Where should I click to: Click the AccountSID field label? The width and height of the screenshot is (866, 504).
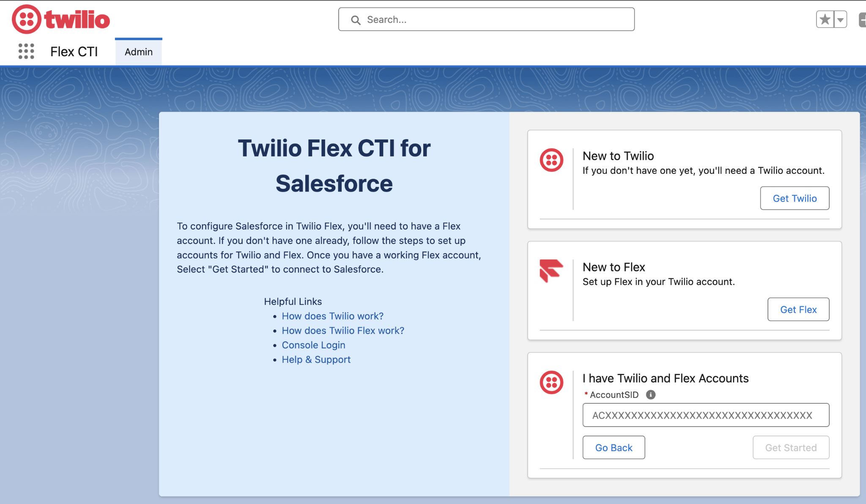click(x=614, y=395)
